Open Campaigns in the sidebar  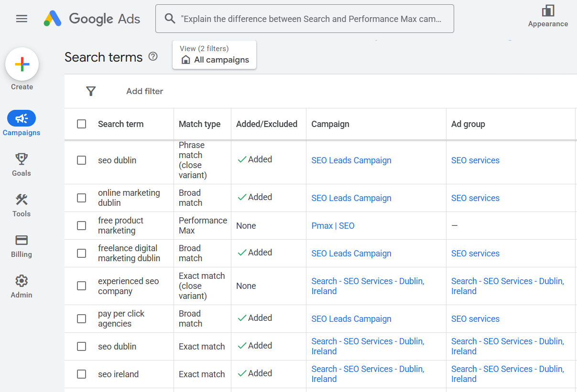click(x=22, y=124)
